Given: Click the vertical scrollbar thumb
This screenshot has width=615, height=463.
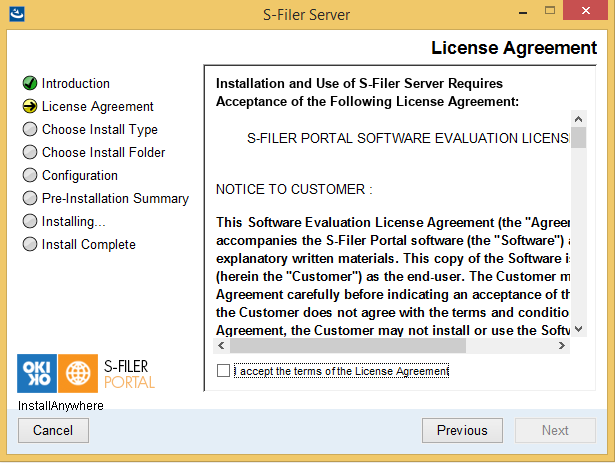Looking at the screenshot, I should click(579, 137).
